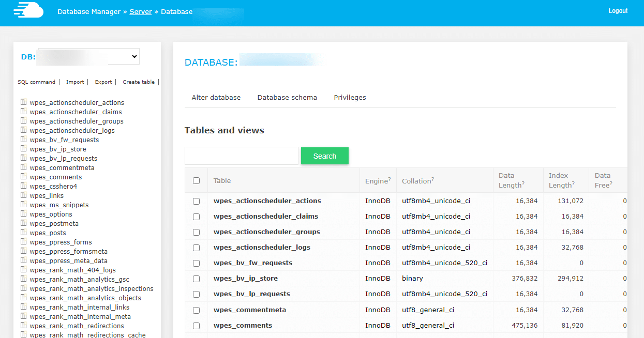This screenshot has height=338, width=644.
Task: Select wpes_rank_math_internal_meta in sidebar list
Action: click(80, 316)
